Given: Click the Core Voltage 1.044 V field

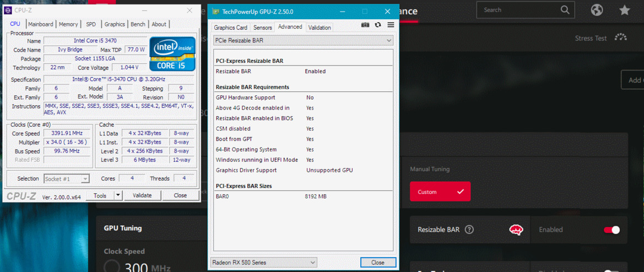Looking at the screenshot, I should pos(129,67).
